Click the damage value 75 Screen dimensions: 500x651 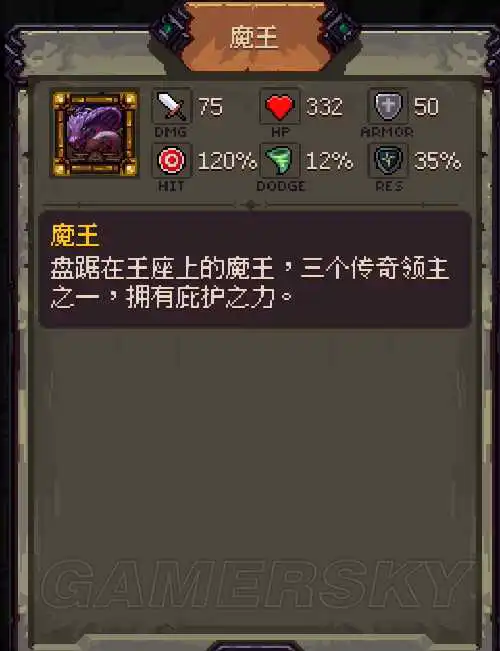point(210,107)
